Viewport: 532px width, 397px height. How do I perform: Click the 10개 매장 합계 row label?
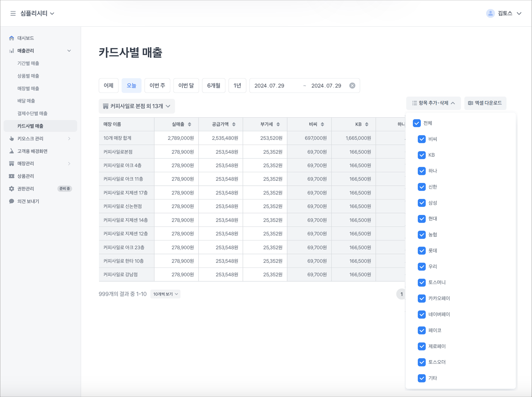[x=117, y=138]
